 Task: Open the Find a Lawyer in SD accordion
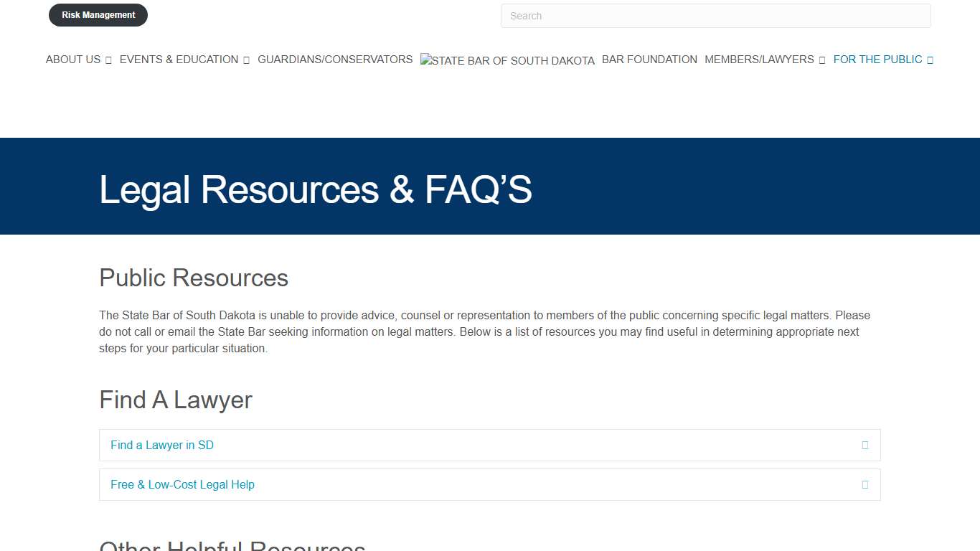click(x=489, y=445)
